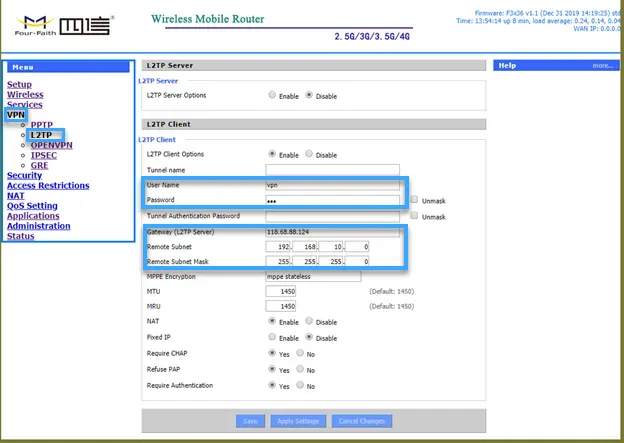The height and width of the screenshot is (443, 624).
Task: Select No for Require CHAP
Action: coord(299,353)
